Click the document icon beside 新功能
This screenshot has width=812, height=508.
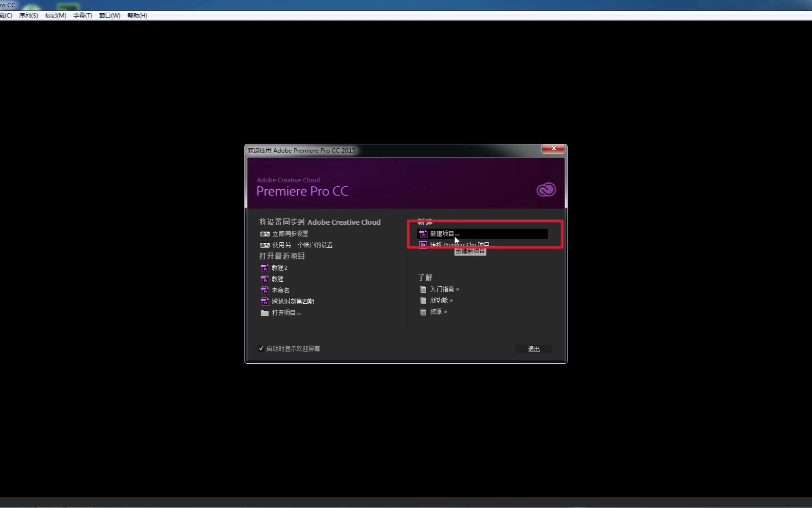423,301
